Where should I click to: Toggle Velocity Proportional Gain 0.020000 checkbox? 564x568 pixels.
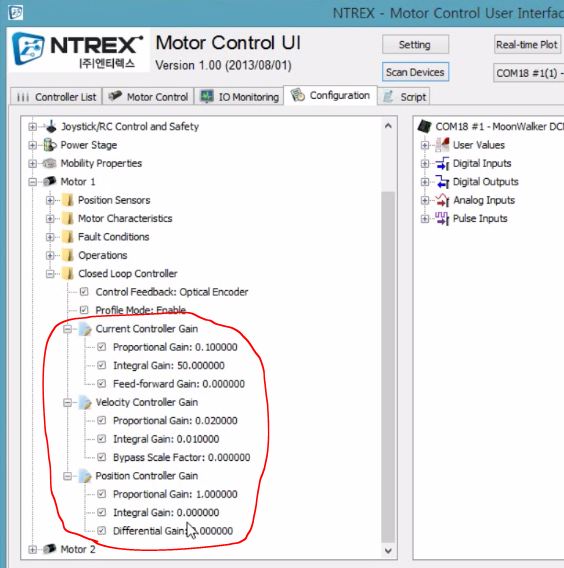[102, 420]
